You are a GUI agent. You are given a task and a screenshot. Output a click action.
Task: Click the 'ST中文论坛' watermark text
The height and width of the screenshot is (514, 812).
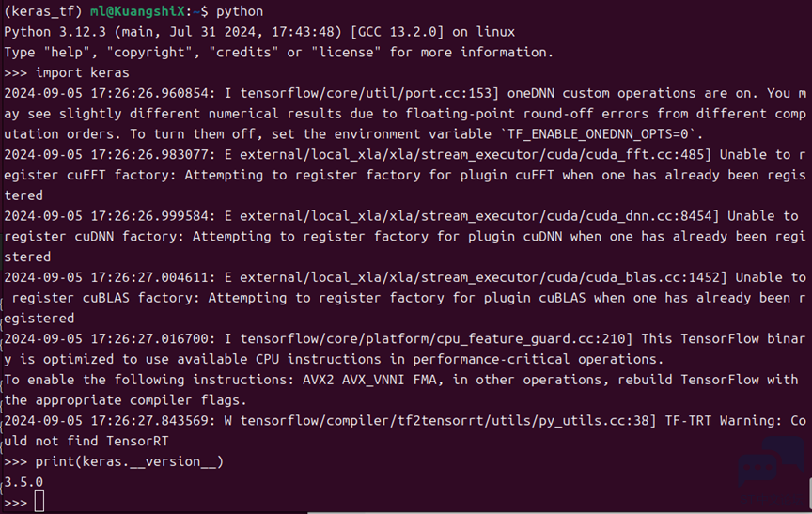coord(771,500)
